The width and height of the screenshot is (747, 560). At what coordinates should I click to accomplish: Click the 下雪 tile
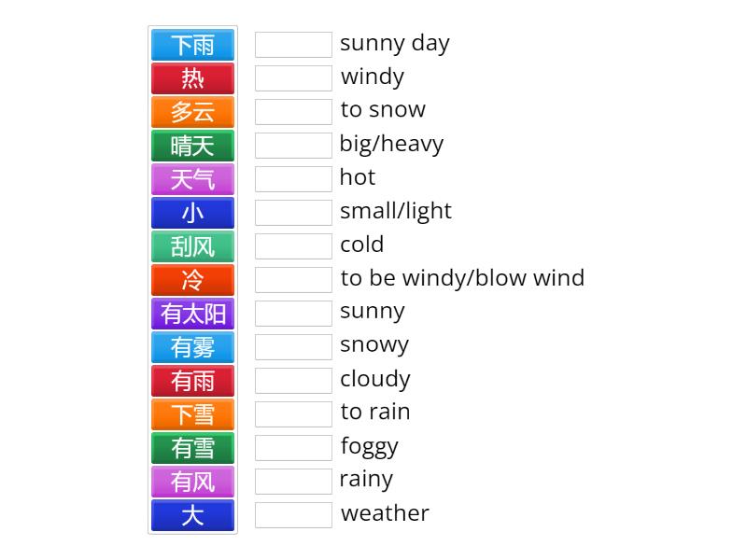pos(192,413)
